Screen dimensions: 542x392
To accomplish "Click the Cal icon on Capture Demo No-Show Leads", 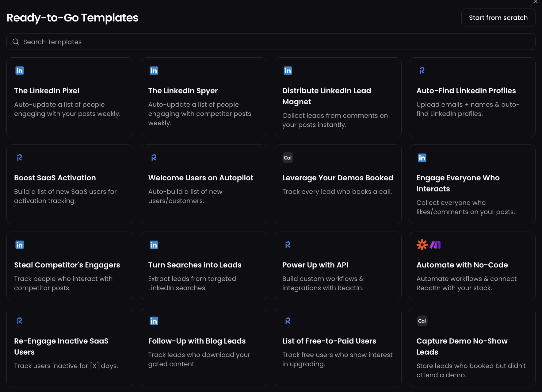I will pos(422,321).
